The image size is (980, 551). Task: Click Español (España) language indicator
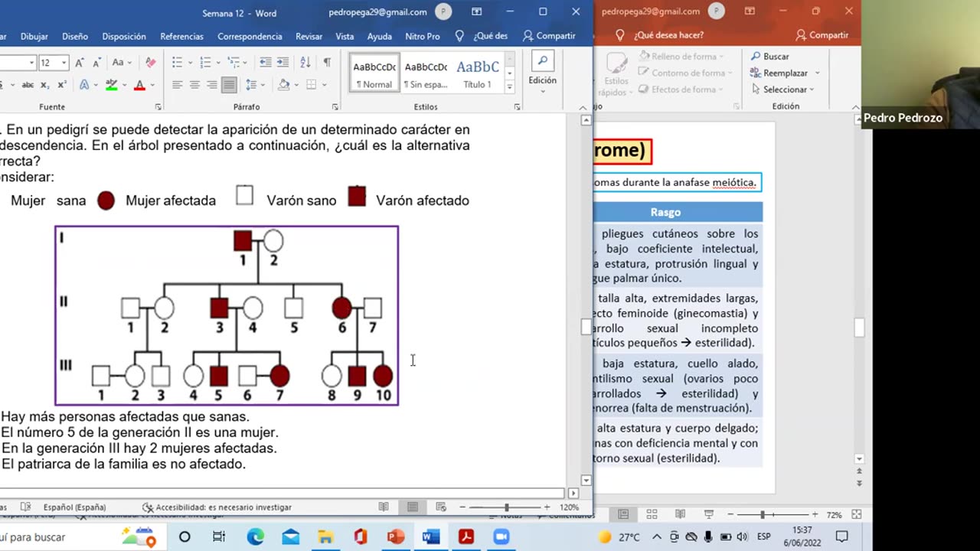click(x=74, y=507)
